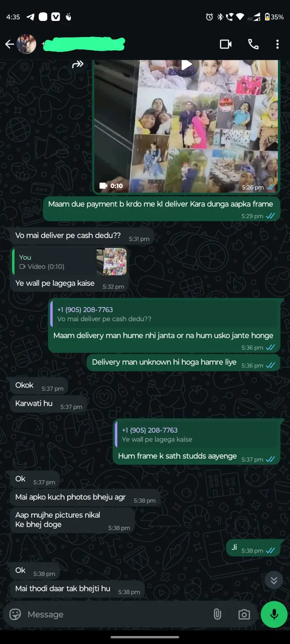This screenshot has width=290, height=644.
Task: Tap the green microphone voice message button
Action: (x=274, y=614)
